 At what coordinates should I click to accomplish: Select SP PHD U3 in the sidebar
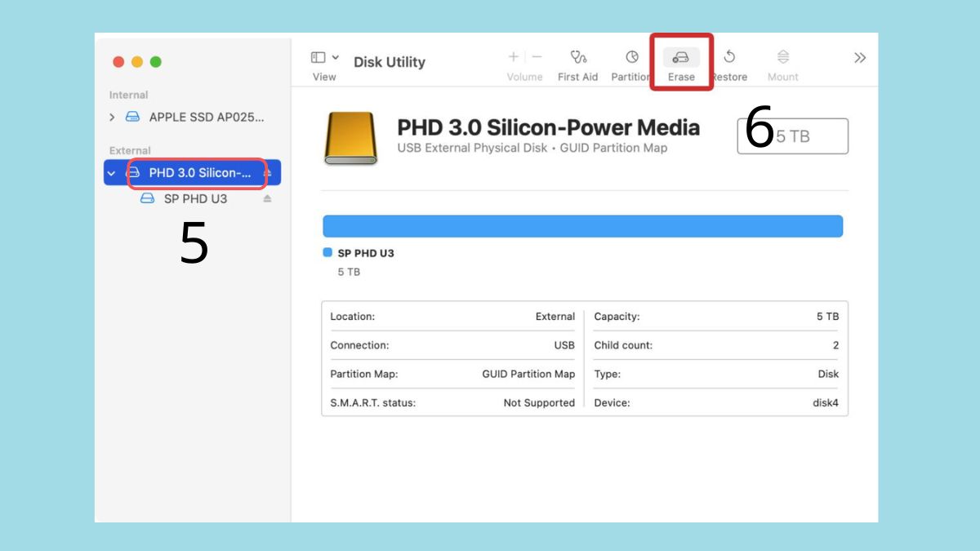pyautogui.click(x=196, y=198)
